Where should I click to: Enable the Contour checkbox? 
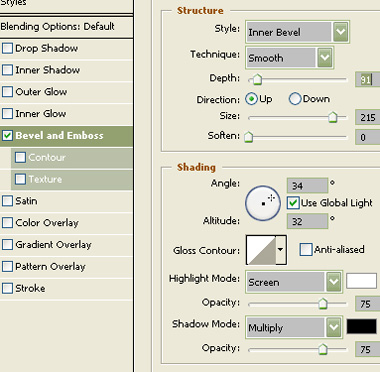point(20,157)
